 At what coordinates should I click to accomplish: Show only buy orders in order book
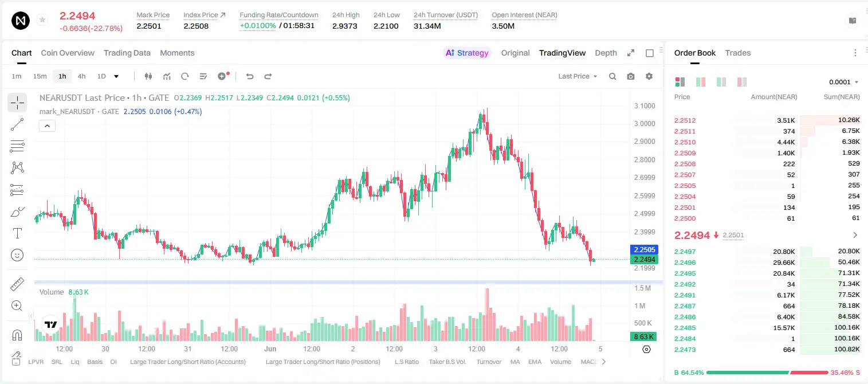pos(721,82)
